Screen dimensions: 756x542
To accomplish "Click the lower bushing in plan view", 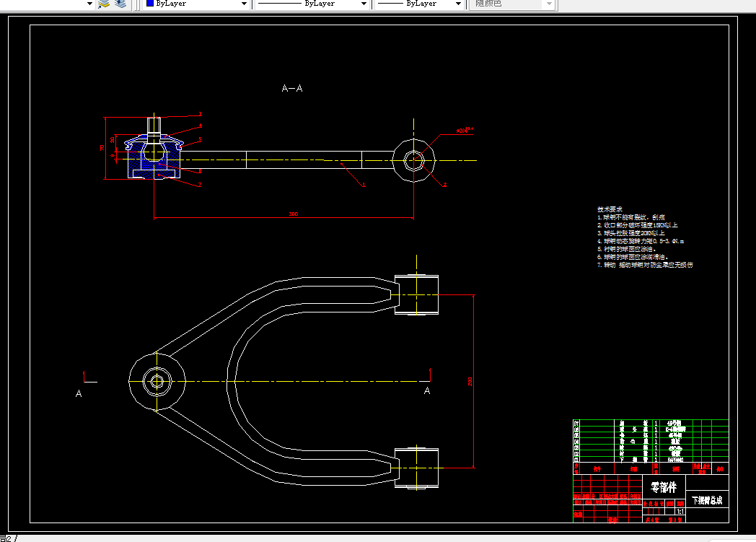I will [416, 468].
